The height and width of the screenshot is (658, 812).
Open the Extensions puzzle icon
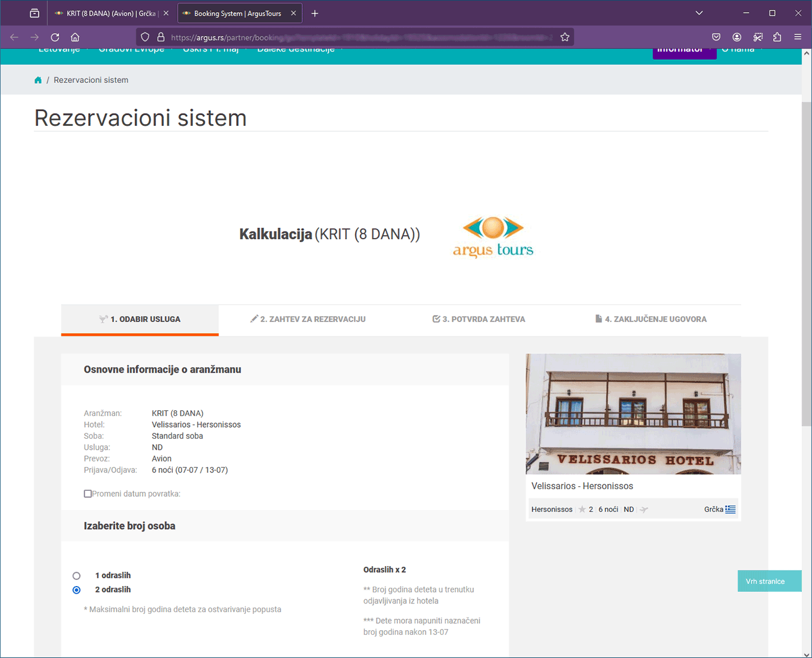coord(777,37)
